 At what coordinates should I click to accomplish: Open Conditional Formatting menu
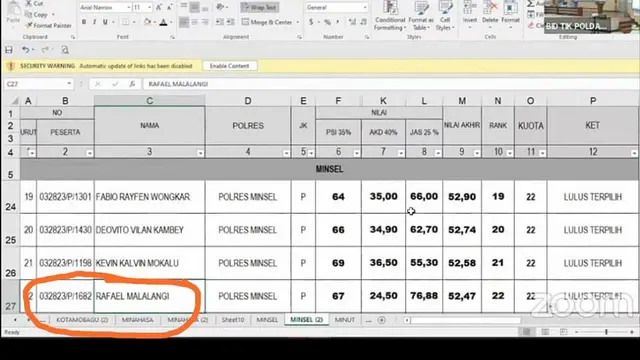click(x=390, y=16)
